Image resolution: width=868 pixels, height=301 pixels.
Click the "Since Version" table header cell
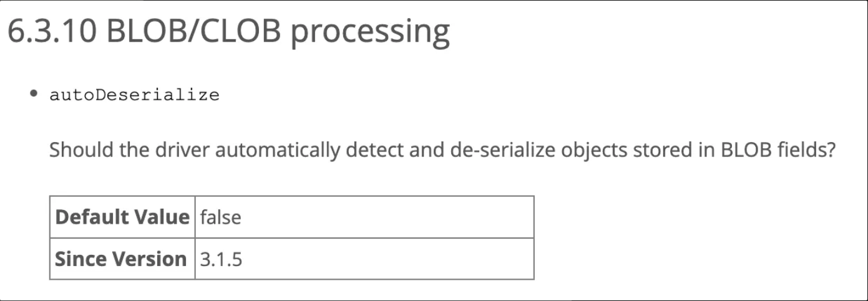[x=121, y=259]
